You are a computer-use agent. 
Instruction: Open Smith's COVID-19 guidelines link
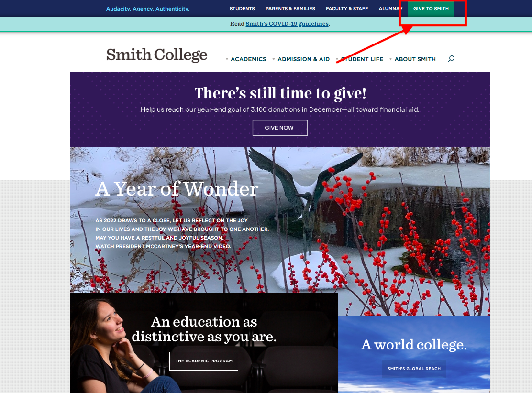(x=287, y=24)
